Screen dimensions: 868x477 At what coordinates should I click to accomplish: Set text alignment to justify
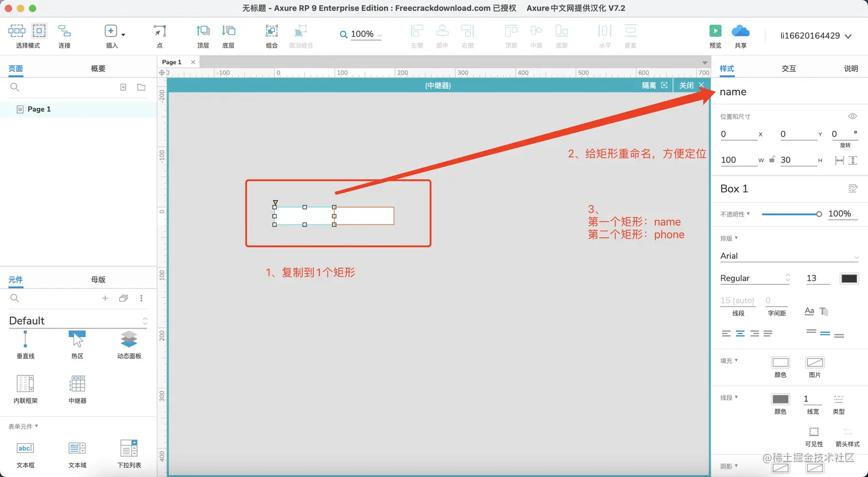click(768, 333)
